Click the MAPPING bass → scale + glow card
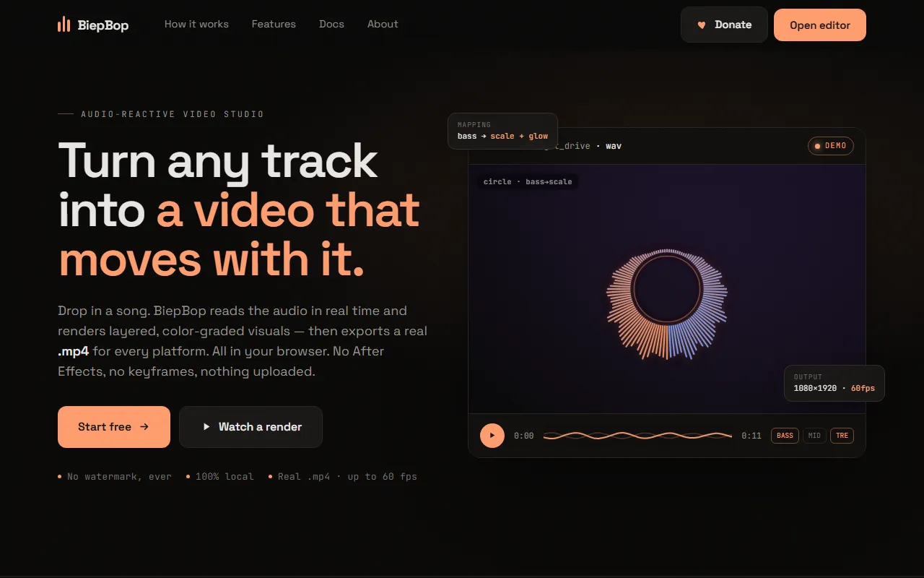The image size is (924, 578). pos(502,131)
